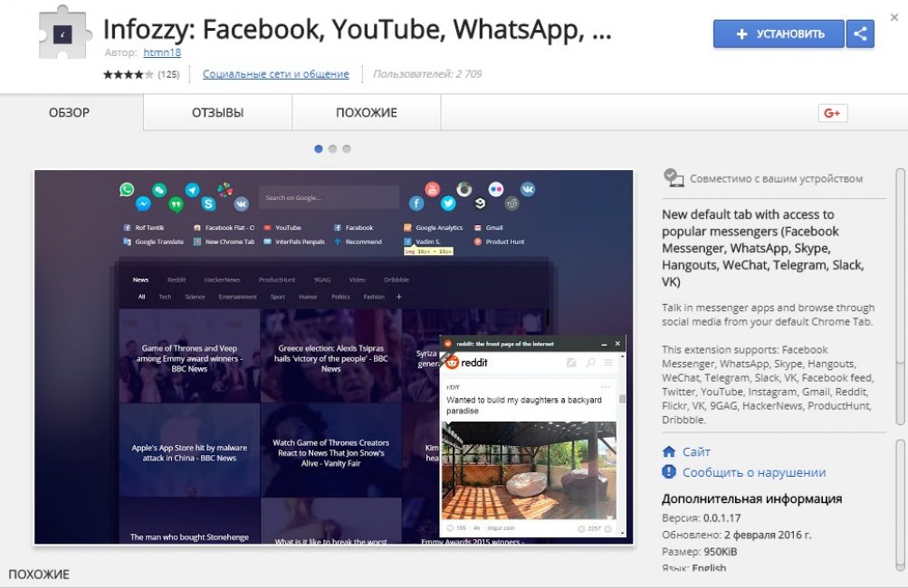Click the Facebook Messenger icon in the preview
Screen dimensions: 908x588
(143, 204)
